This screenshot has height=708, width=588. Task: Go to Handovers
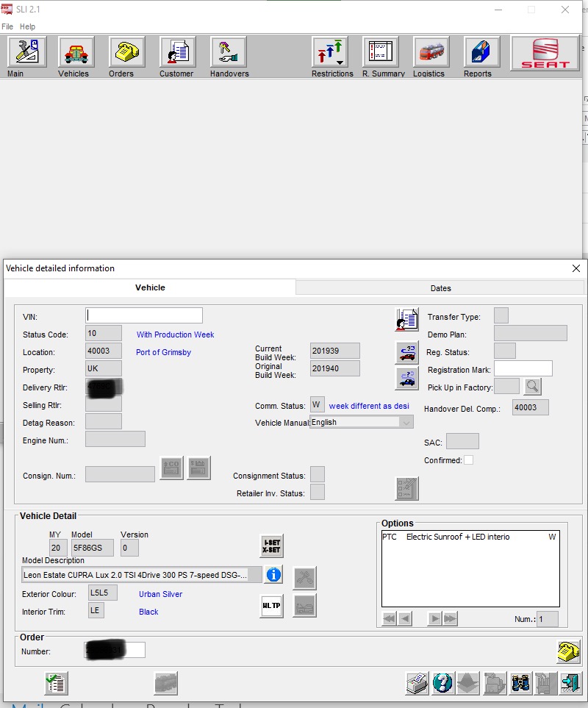click(x=229, y=52)
